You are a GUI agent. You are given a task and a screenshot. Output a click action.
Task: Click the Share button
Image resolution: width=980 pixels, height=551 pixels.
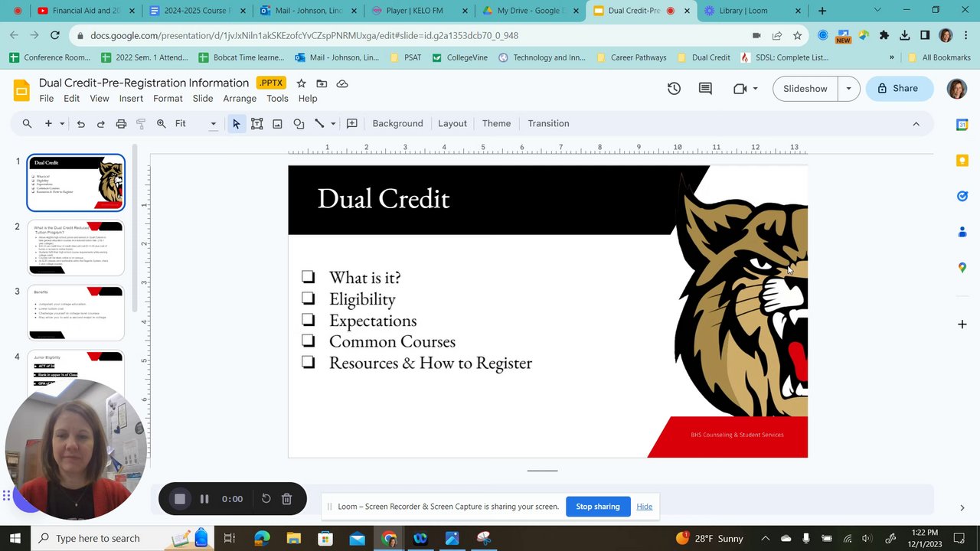(x=899, y=89)
